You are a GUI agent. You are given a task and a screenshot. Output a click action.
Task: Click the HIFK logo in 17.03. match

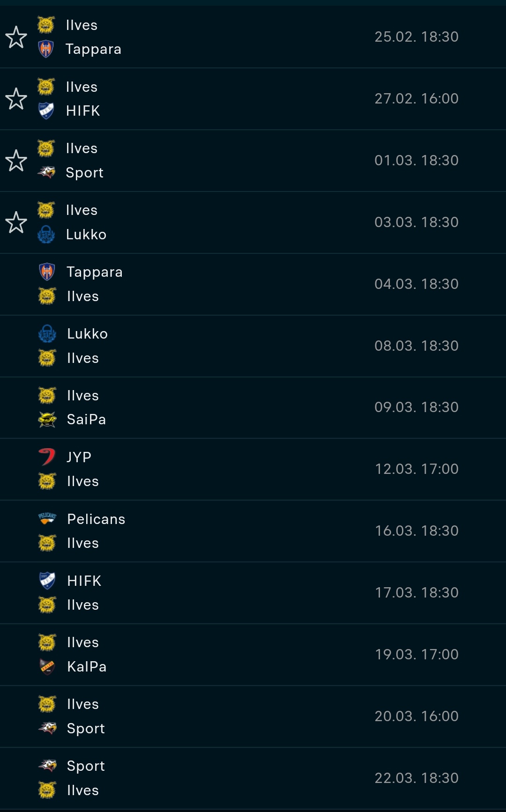pos(47,581)
